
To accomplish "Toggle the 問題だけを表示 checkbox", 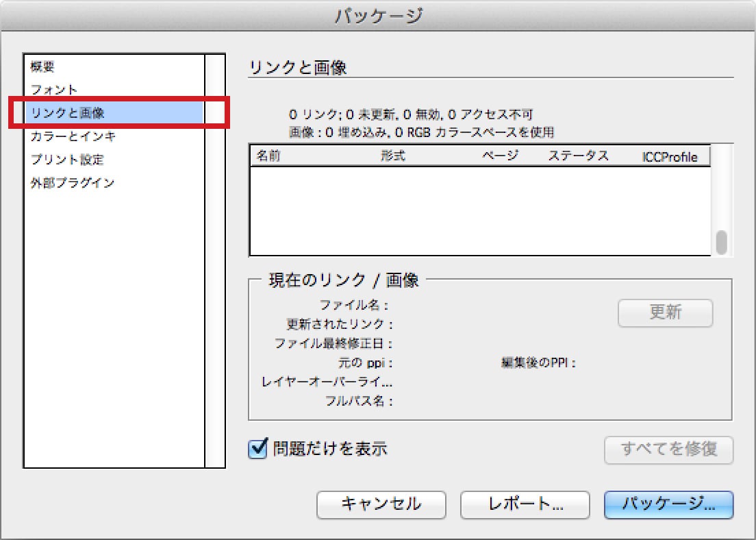I will click(x=257, y=449).
